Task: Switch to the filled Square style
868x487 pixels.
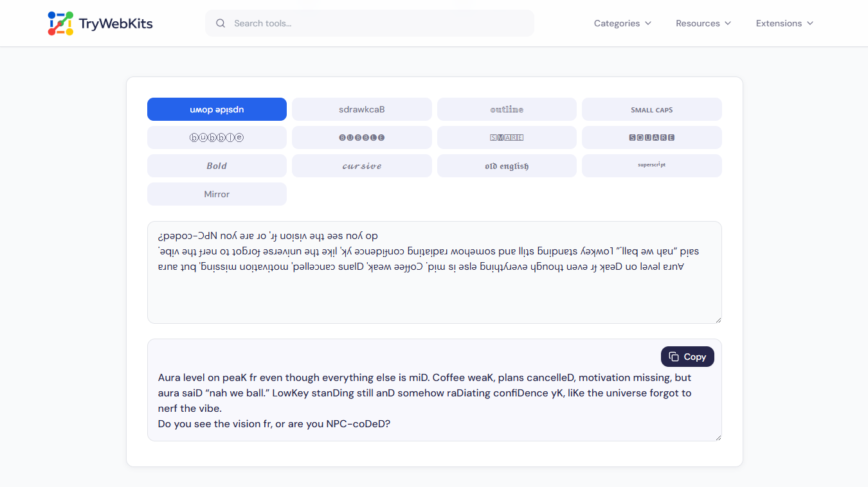Action: [651, 137]
